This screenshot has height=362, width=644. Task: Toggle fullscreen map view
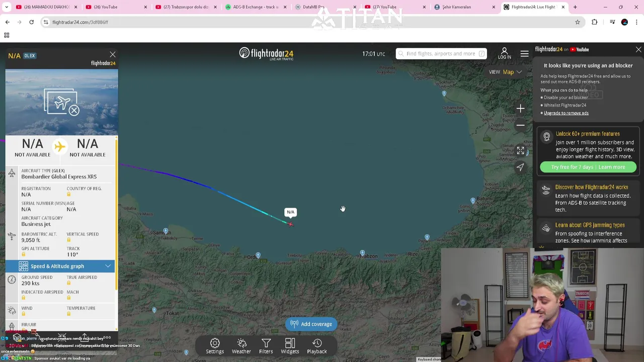point(520,150)
